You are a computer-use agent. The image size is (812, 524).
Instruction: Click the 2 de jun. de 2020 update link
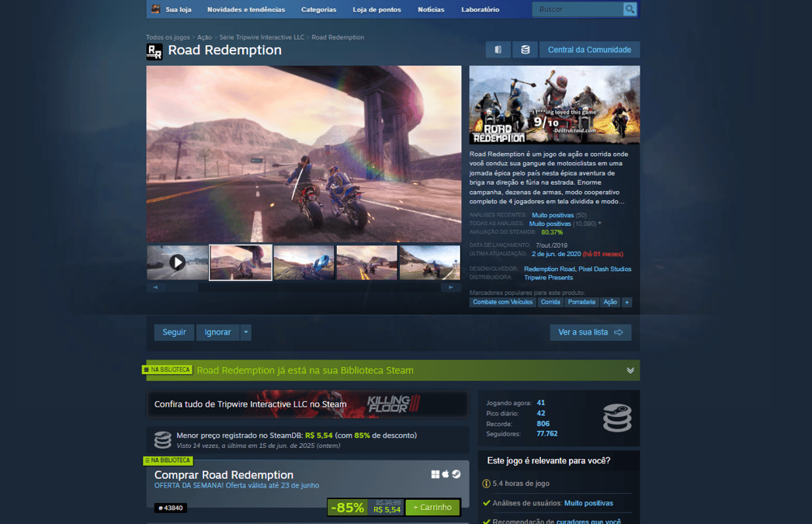click(x=556, y=254)
